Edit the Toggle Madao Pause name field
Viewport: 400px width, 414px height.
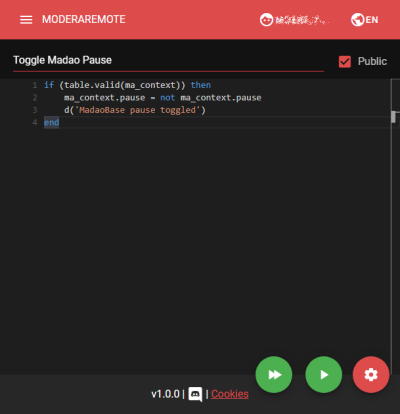(168, 60)
